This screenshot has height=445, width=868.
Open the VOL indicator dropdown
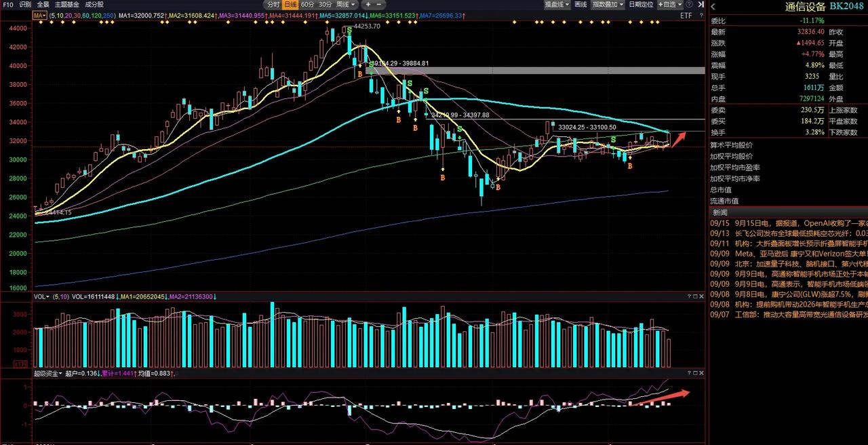point(43,296)
